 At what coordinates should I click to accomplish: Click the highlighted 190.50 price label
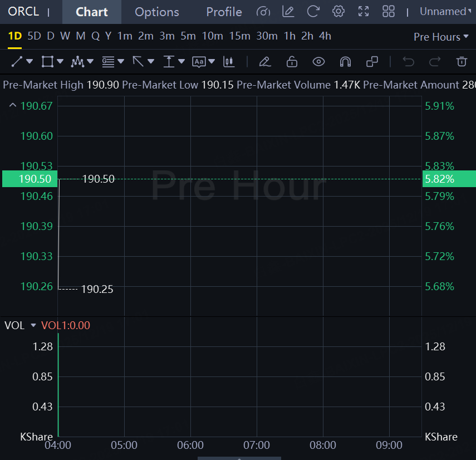click(x=30, y=179)
